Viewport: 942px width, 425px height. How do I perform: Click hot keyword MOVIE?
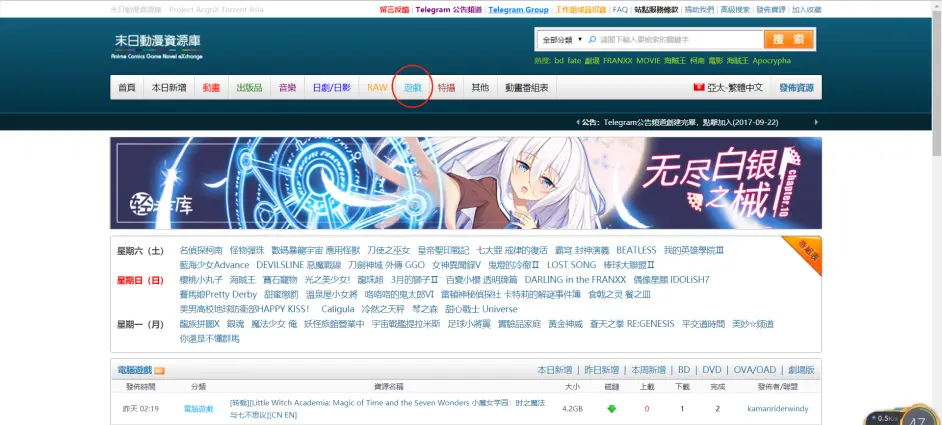pyautogui.click(x=648, y=61)
